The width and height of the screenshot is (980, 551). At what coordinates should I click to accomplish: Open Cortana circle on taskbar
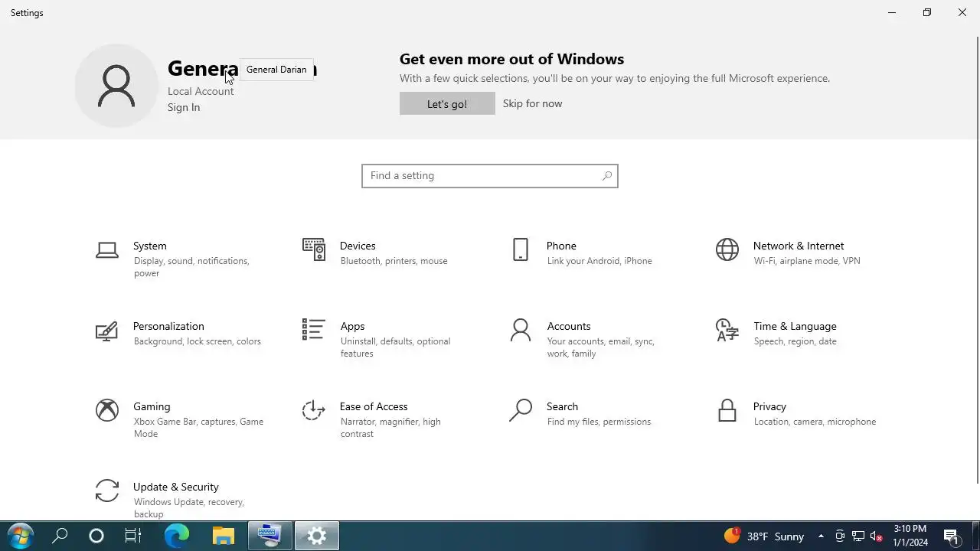point(96,536)
